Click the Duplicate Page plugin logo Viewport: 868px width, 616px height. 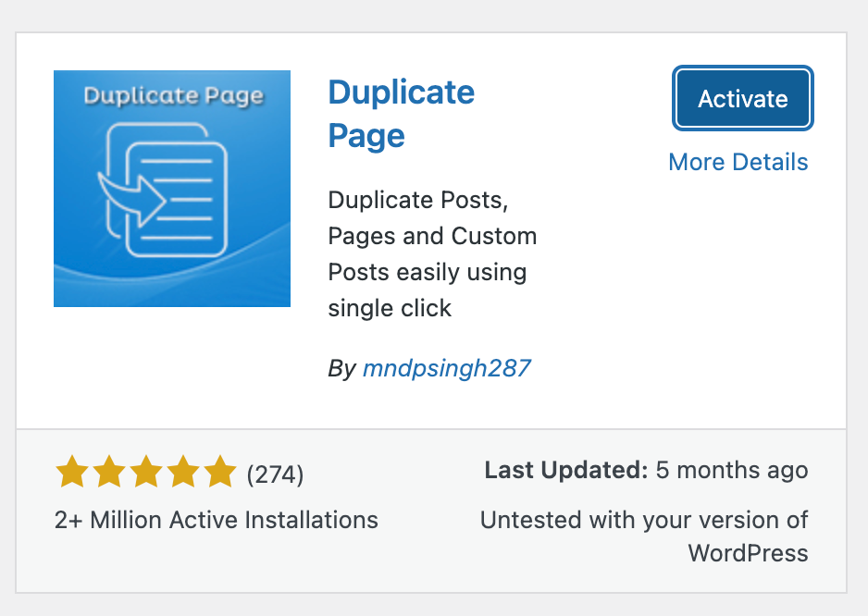[x=172, y=188]
